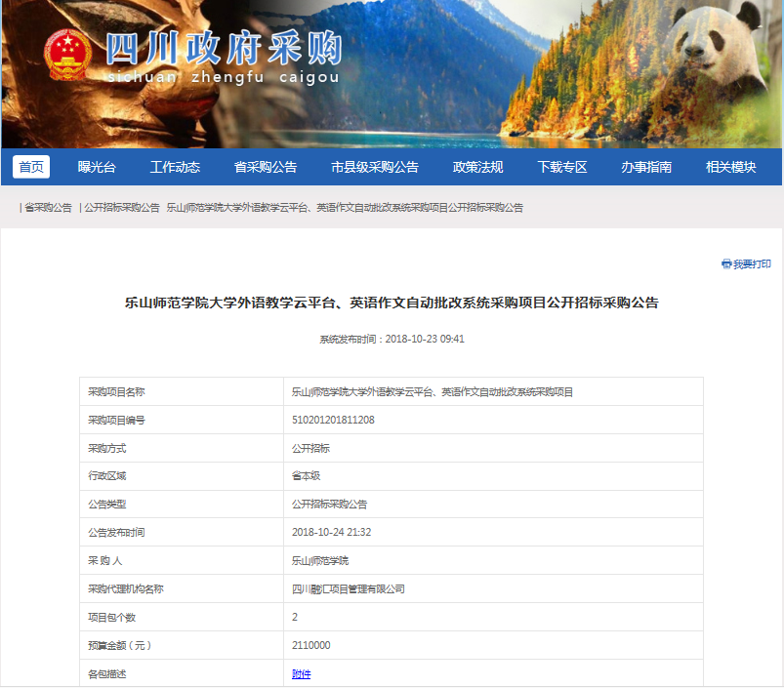Viewport: 784px width, 688px height.
Task: Click the project number 510201201811208 cell
Action: 333,420
